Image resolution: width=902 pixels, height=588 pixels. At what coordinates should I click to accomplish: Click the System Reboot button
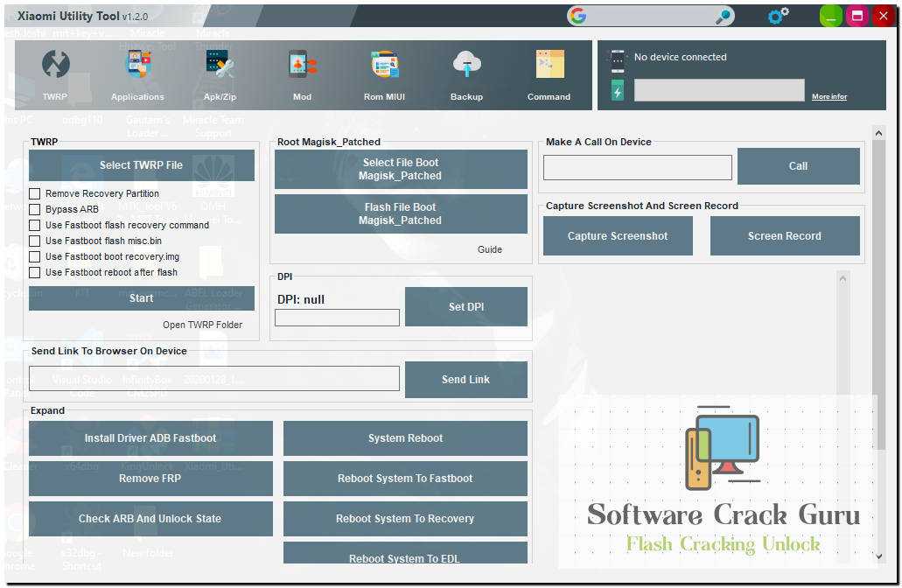coord(406,437)
